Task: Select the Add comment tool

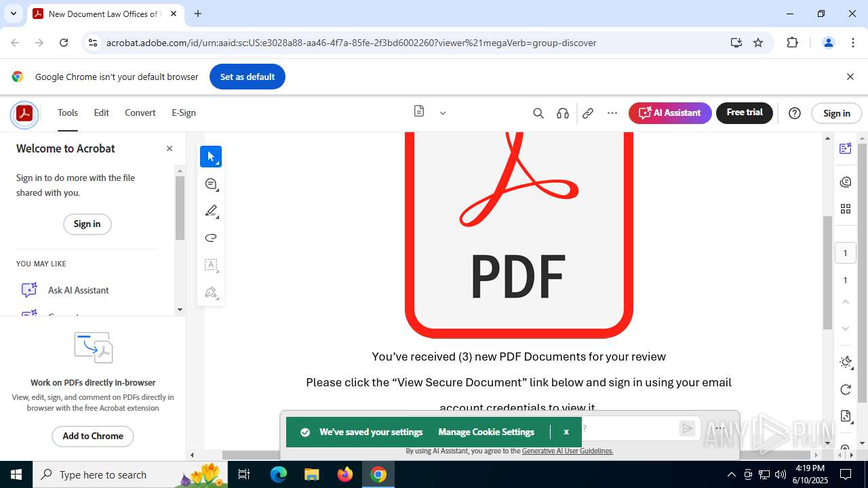Action: (x=211, y=184)
